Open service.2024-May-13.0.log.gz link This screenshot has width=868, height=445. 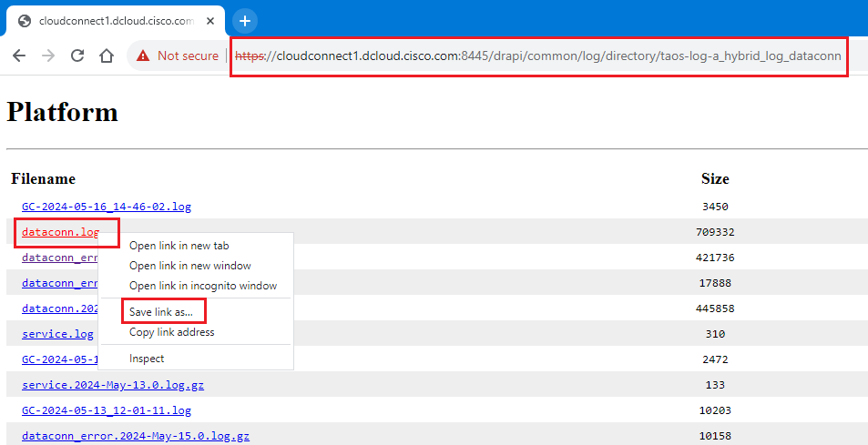coord(113,385)
